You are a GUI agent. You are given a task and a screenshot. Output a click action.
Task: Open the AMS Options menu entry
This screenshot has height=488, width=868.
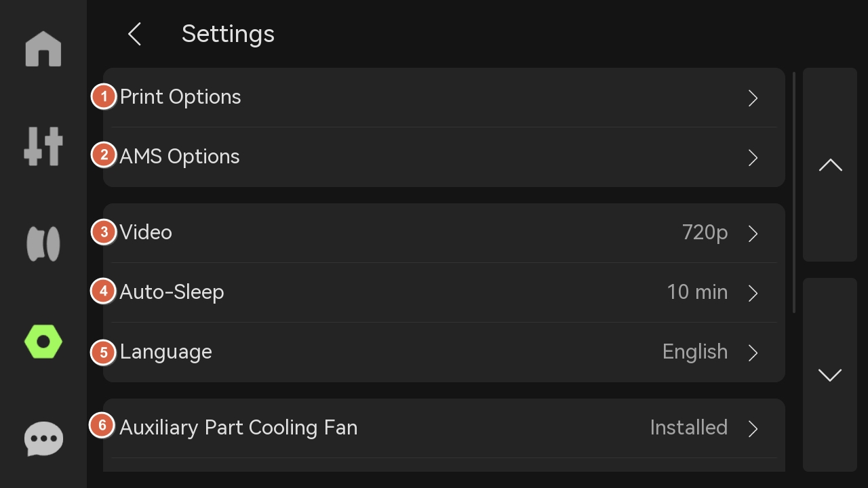coord(180,157)
